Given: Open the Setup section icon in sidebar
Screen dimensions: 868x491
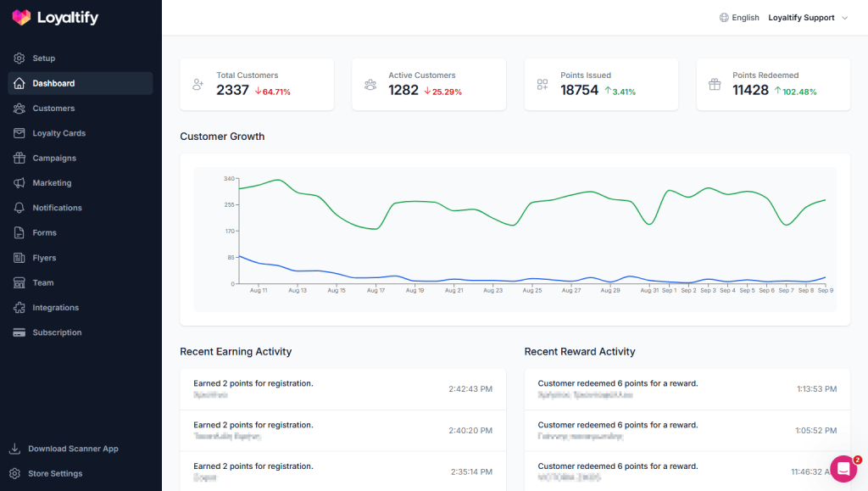Looking at the screenshot, I should coord(18,58).
